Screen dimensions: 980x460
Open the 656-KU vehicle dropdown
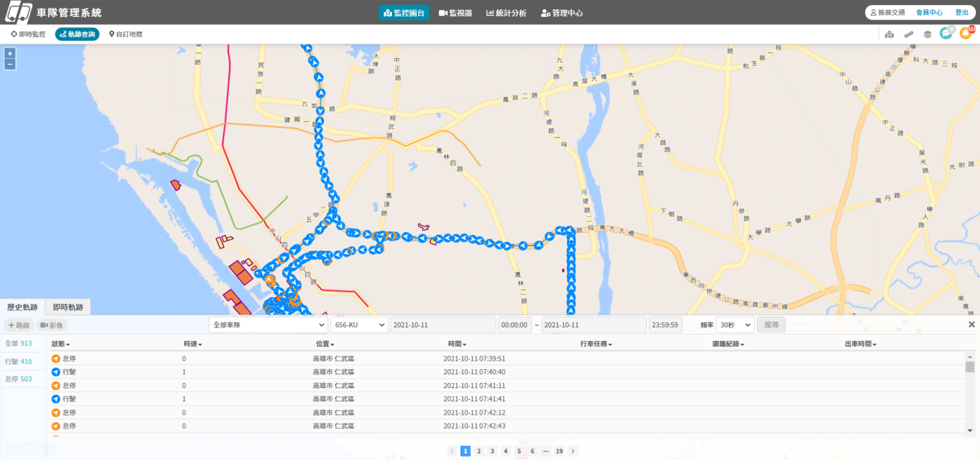tap(359, 325)
